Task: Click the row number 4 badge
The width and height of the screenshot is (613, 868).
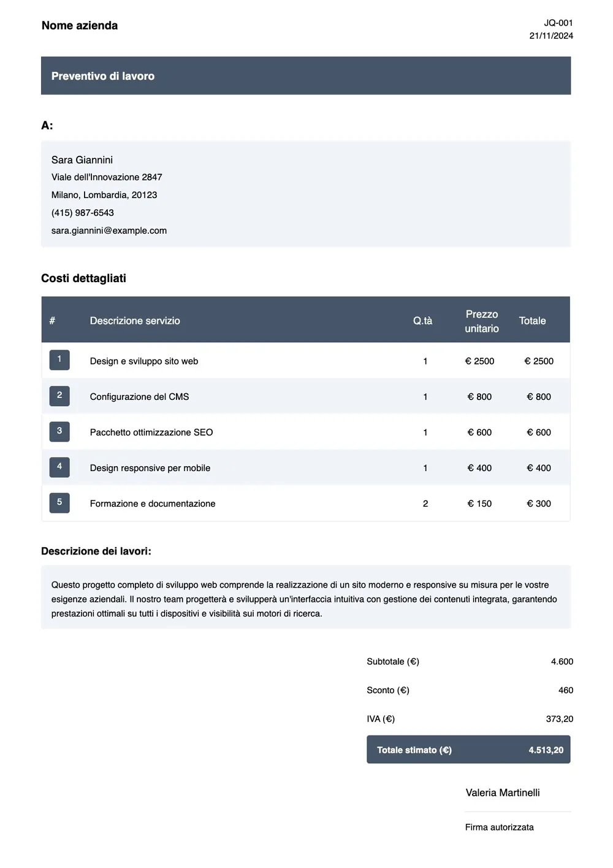Action: [59, 467]
